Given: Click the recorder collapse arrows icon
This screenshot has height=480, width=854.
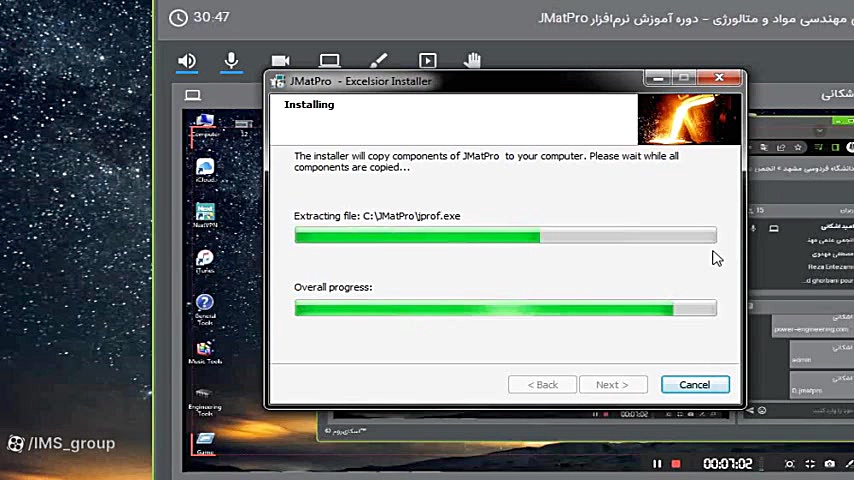Looking at the screenshot, I should point(810,464).
